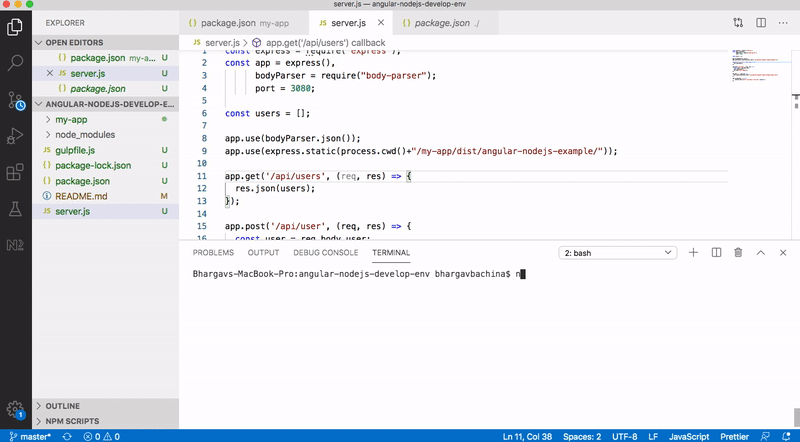Split the editor to the right
The width and height of the screenshot is (800, 442).
(761, 22)
